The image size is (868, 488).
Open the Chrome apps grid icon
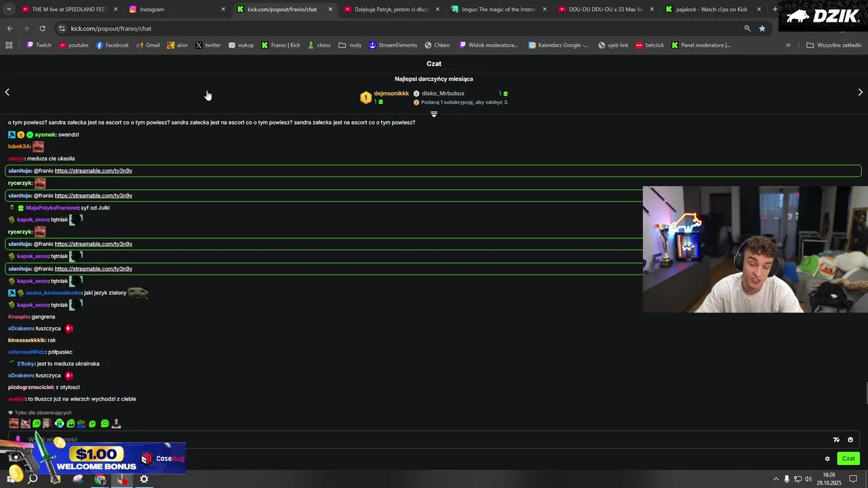9,45
